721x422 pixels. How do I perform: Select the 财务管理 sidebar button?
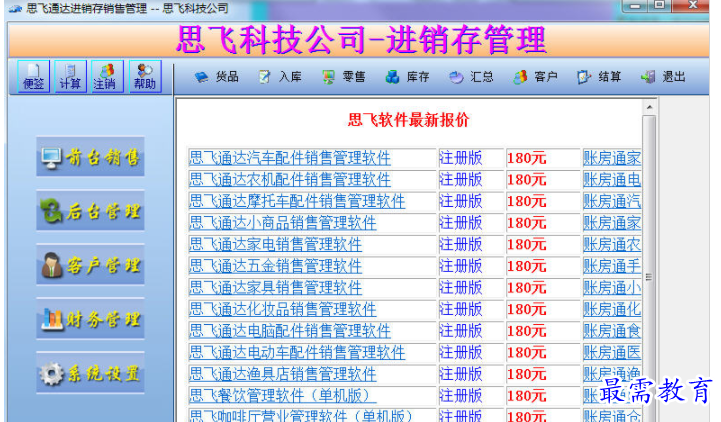(x=90, y=319)
